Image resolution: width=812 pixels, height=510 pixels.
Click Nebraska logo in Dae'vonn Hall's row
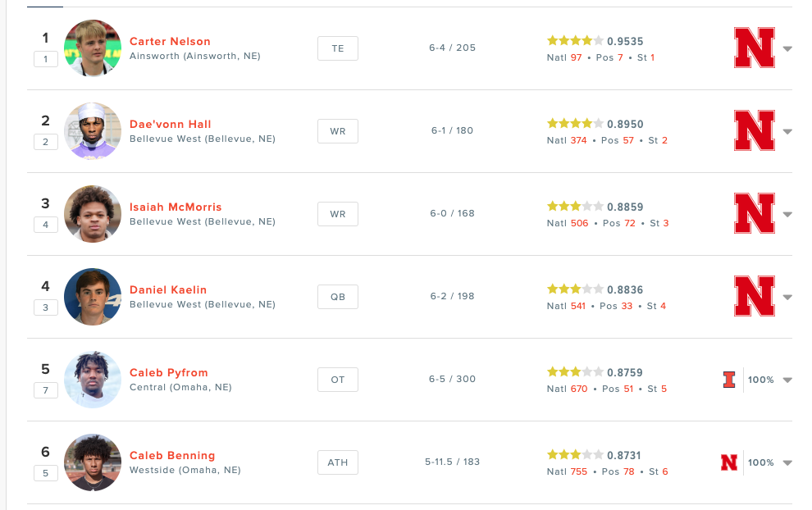(x=755, y=131)
